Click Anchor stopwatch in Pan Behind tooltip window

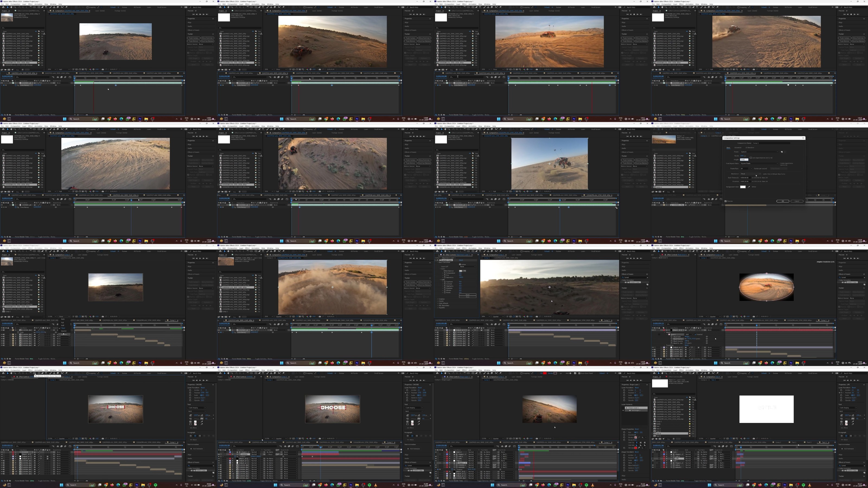tap(190, 390)
